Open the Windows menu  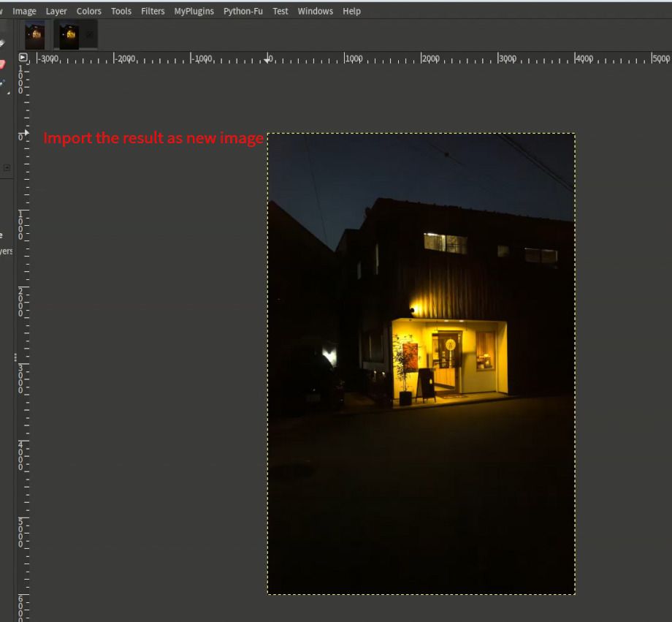[315, 11]
